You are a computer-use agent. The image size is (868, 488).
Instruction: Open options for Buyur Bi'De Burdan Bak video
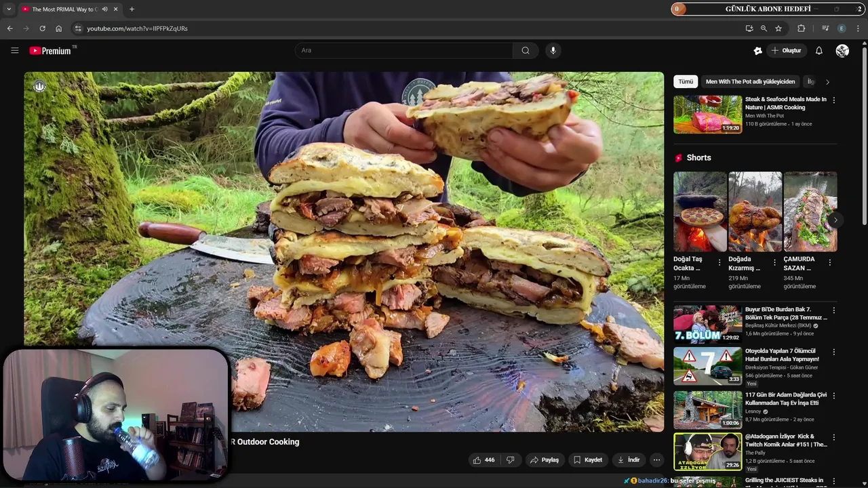coord(833,310)
